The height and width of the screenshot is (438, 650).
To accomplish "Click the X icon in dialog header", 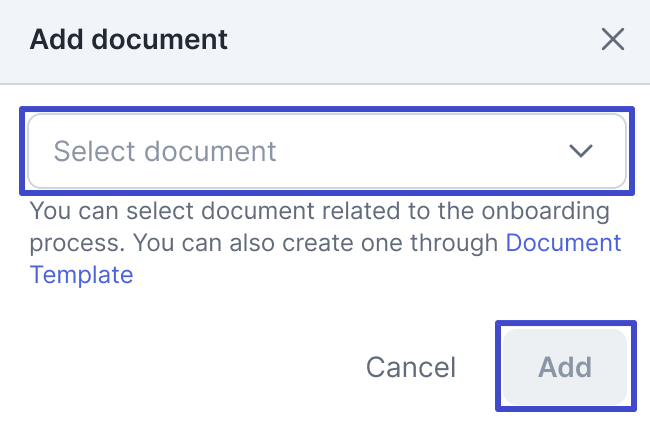I will (x=612, y=40).
